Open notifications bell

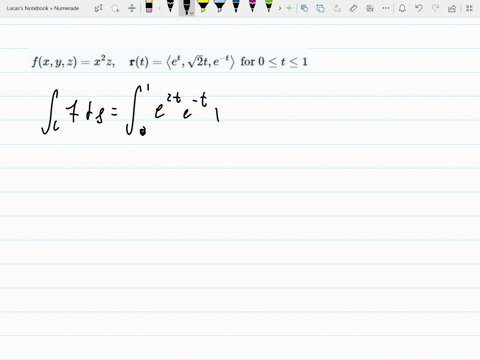click(402, 8)
